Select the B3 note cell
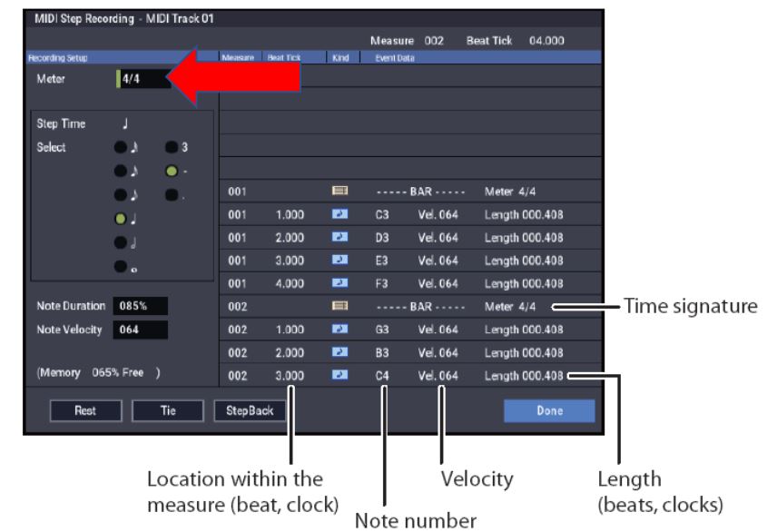The width and height of the screenshot is (767, 532). (x=382, y=352)
